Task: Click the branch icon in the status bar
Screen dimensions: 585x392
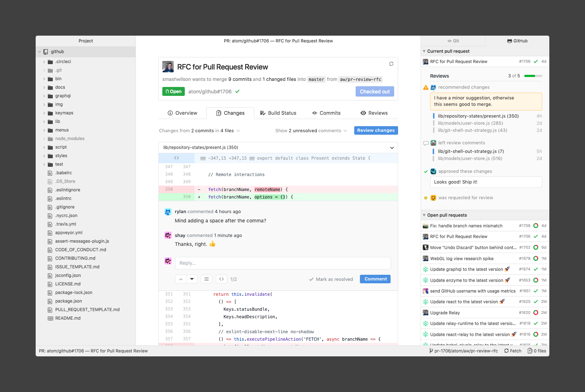Action: pyautogui.click(x=431, y=351)
